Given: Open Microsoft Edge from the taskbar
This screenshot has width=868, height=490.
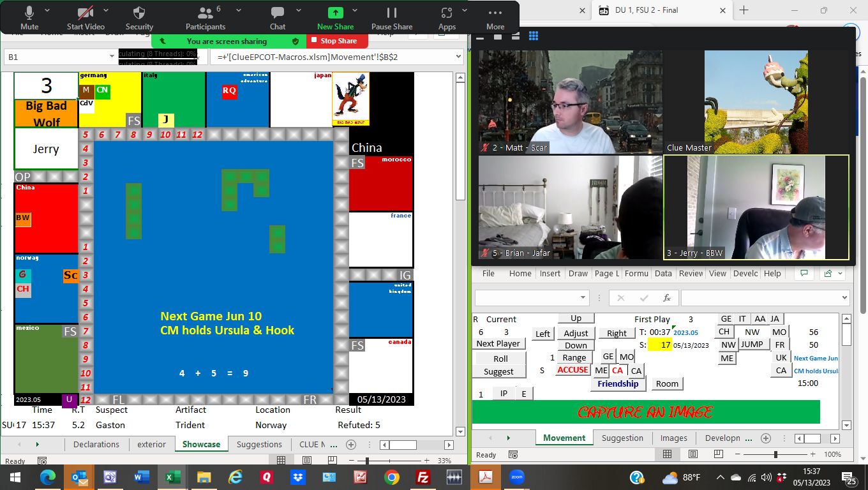Looking at the screenshot, I should coord(48,477).
